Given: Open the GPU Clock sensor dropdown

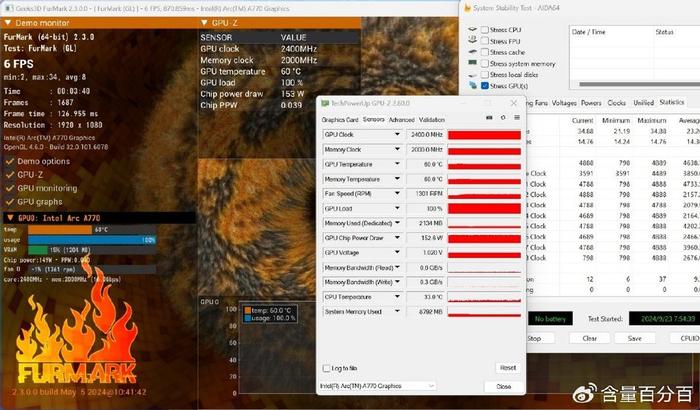Looking at the screenshot, I should coord(397,134).
